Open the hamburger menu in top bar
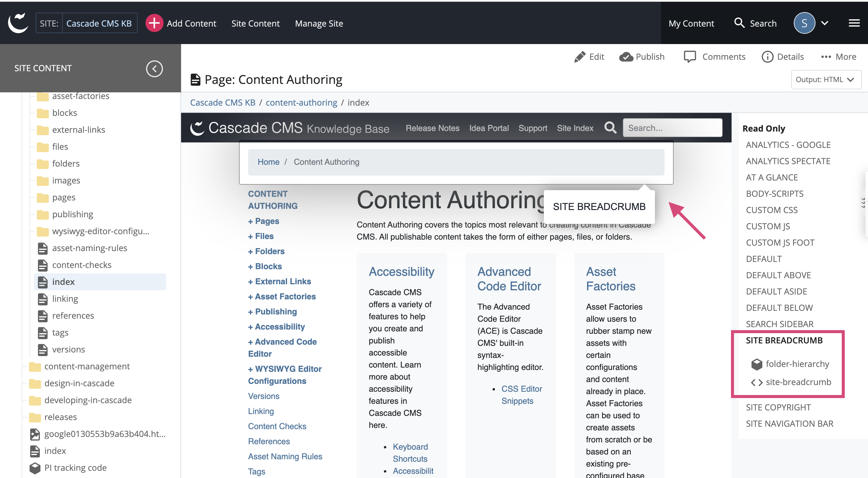 pos(854,23)
